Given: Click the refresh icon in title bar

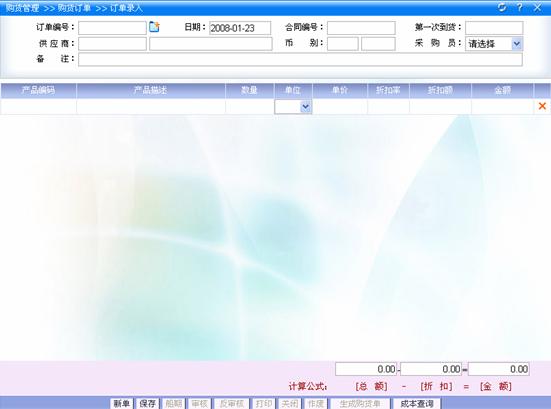Looking at the screenshot, I should pos(502,7).
